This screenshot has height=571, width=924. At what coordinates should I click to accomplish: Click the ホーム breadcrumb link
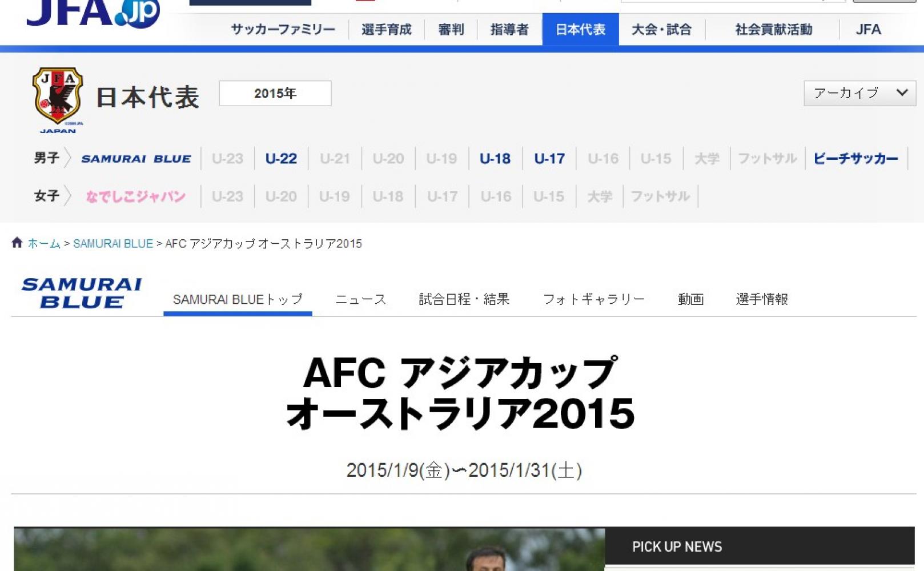(x=44, y=244)
